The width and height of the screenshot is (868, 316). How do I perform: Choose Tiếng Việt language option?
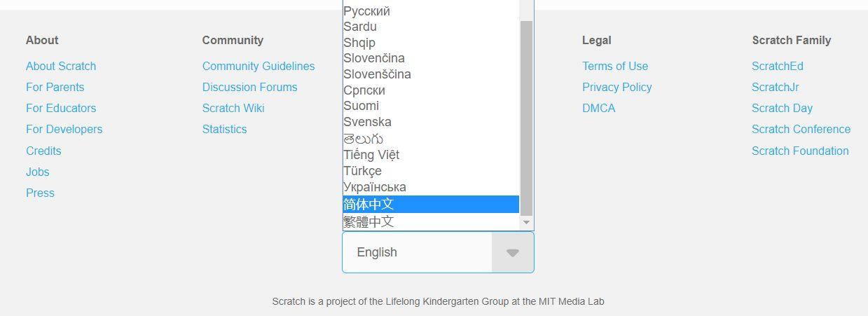(371, 155)
